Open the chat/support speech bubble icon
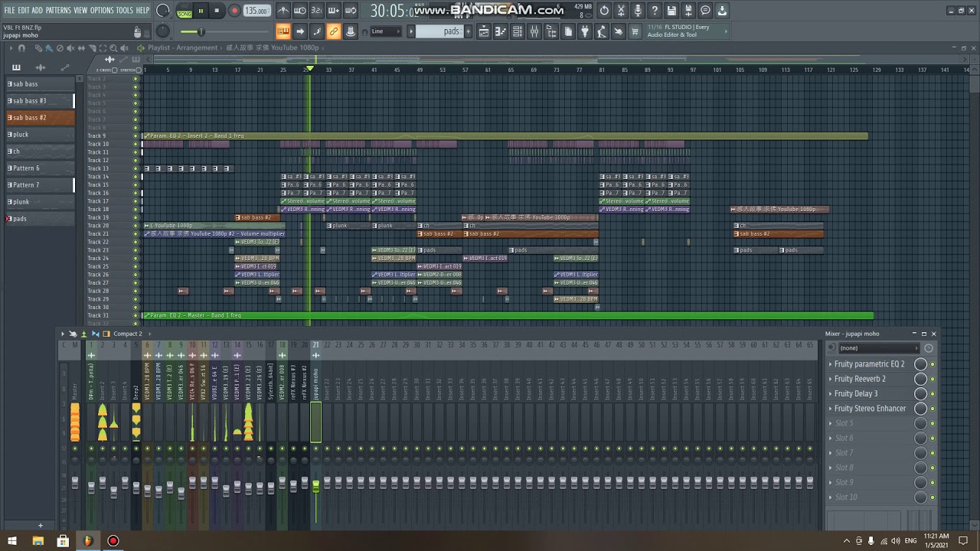This screenshot has width=980, height=551. click(705, 11)
